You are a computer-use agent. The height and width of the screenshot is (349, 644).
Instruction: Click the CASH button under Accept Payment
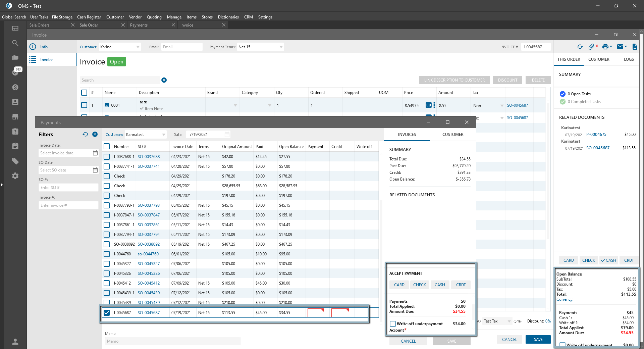pos(440,285)
